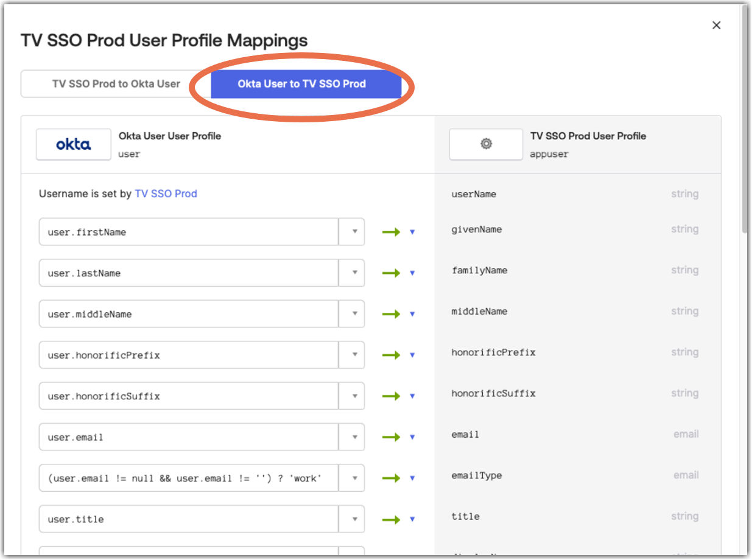Screen dimensions: 752x560
Task: Select the middleName attribute label
Action: (479, 311)
